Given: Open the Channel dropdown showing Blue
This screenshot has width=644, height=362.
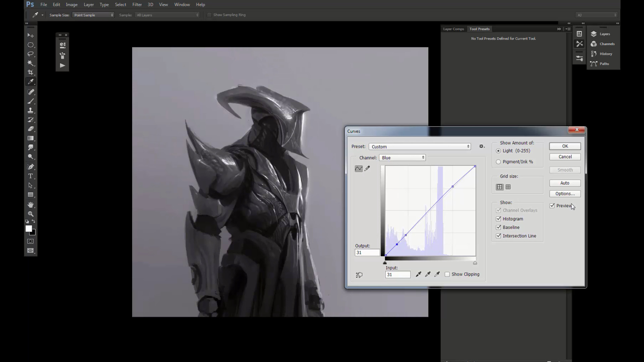Looking at the screenshot, I should pos(402,158).
